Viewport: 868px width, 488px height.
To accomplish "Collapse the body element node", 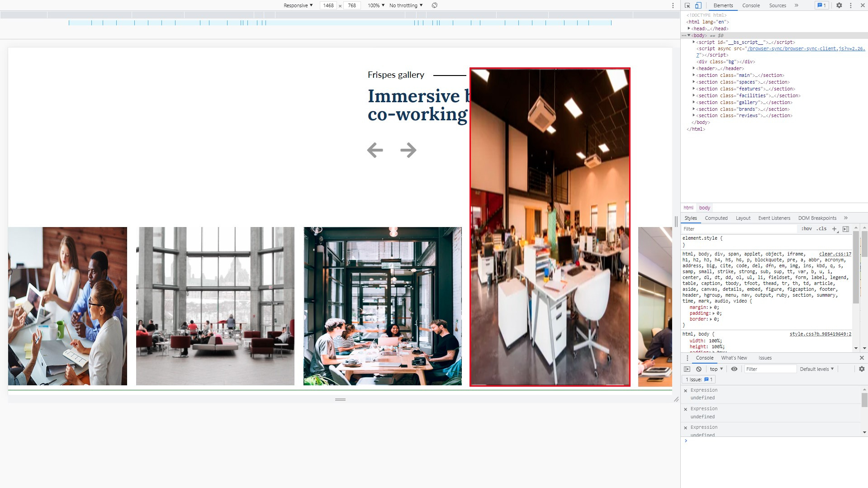I will point(689,35).
